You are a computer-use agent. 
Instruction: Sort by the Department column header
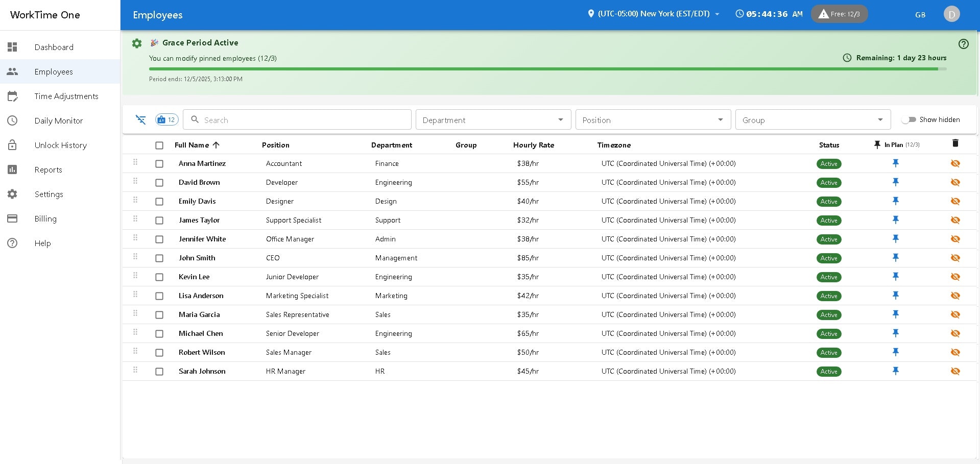click(x=392, y=145)
